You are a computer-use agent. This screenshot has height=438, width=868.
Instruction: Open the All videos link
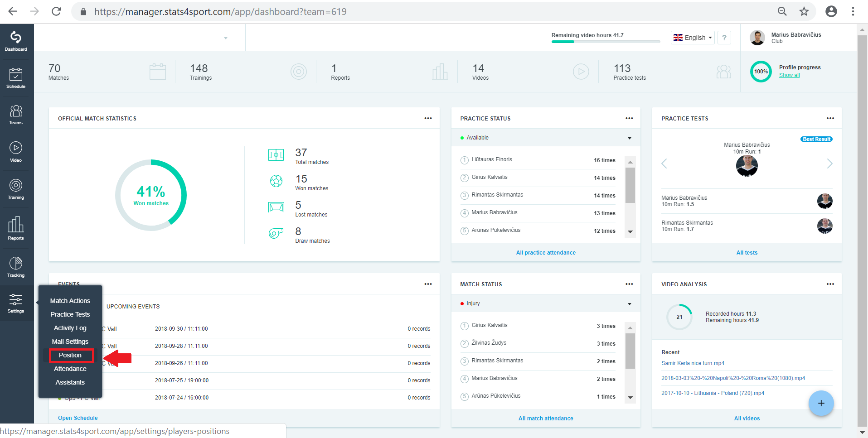pos(747,419)
